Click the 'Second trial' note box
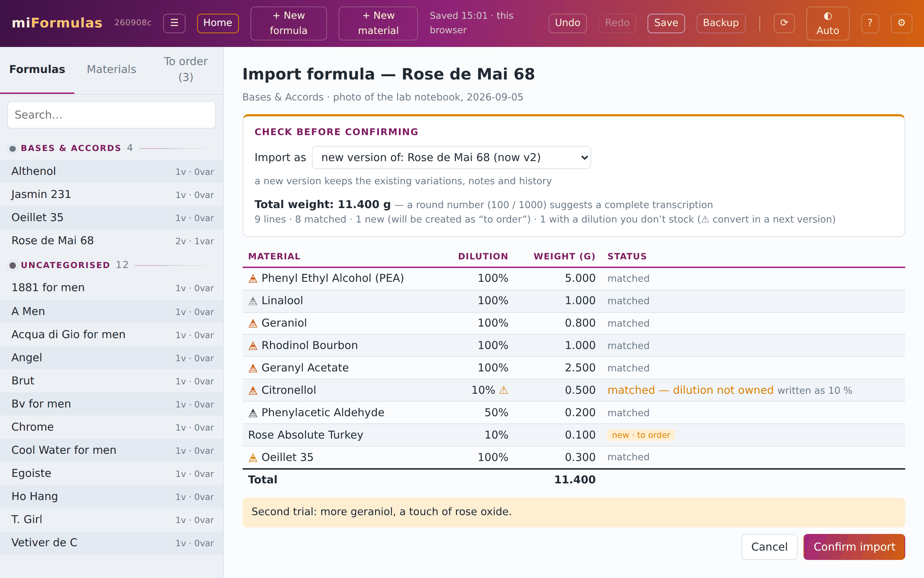This screenshot has height=578, width=924. (x=574, y=512)
